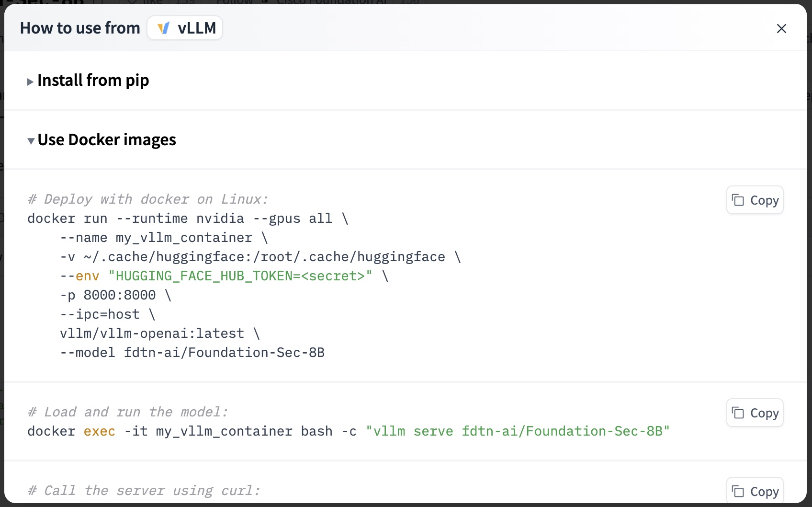Click the --model fdtn-ai/Foundation-Sec-8B line
This screenshot has height=507, width=812.
click(x=192, y=353)
